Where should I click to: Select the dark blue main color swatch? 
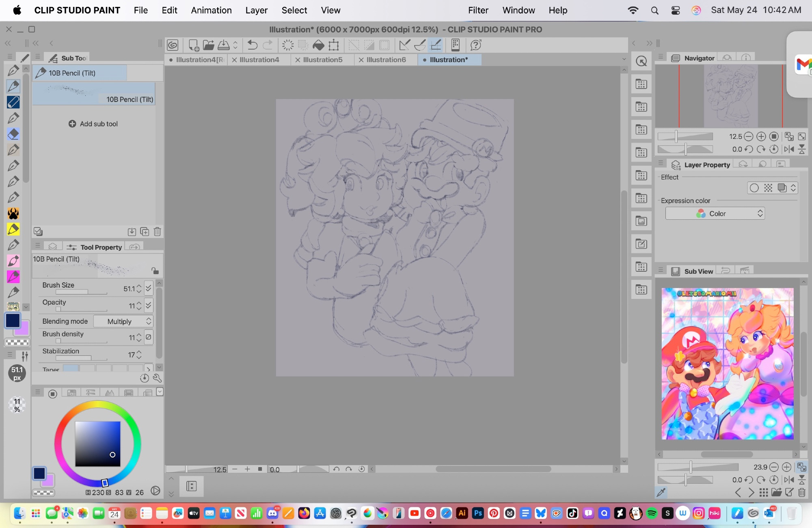[x=13, y=320]
